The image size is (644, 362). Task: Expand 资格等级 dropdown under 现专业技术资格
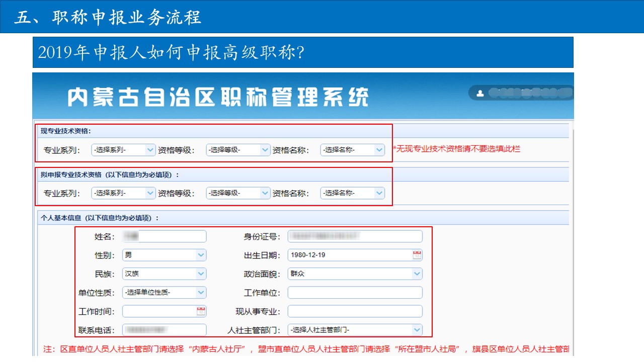(x=238, y=149)
